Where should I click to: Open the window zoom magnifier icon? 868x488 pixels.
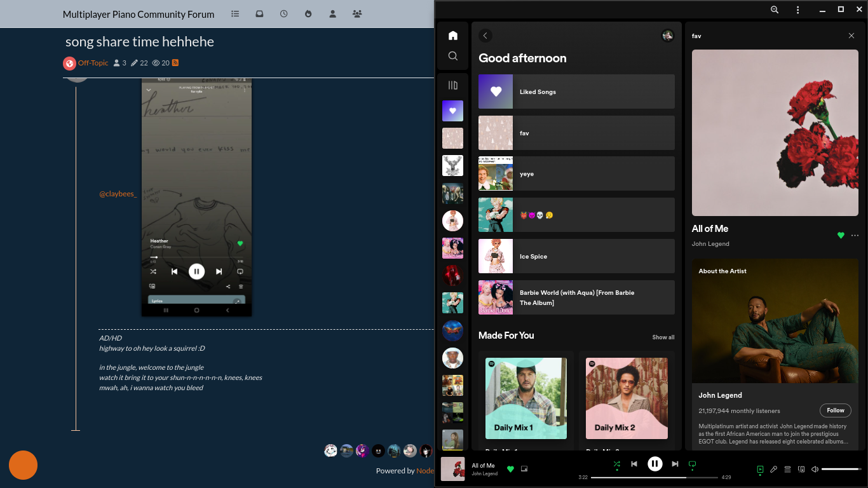point(775,10)
